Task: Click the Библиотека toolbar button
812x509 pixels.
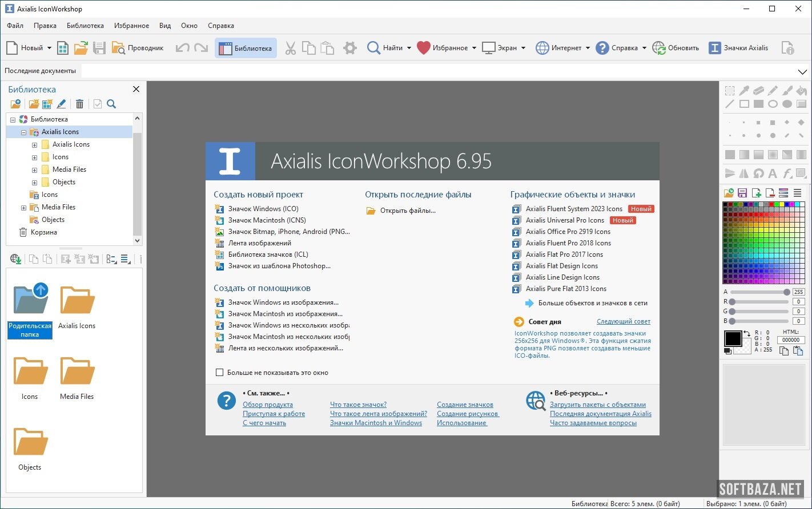Action: (x=246, y=48)
